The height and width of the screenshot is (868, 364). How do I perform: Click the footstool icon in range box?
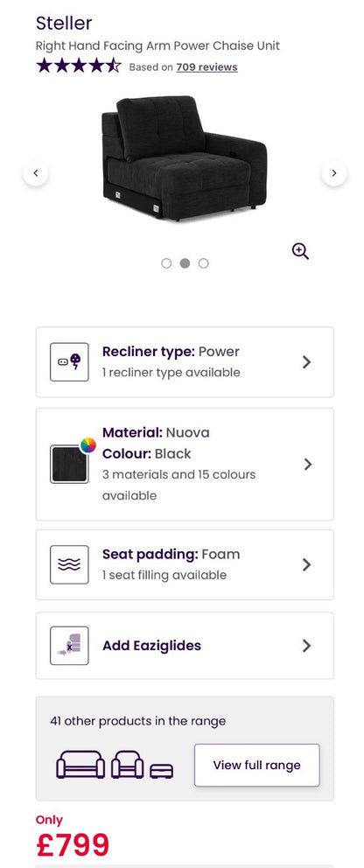[162, 771]
